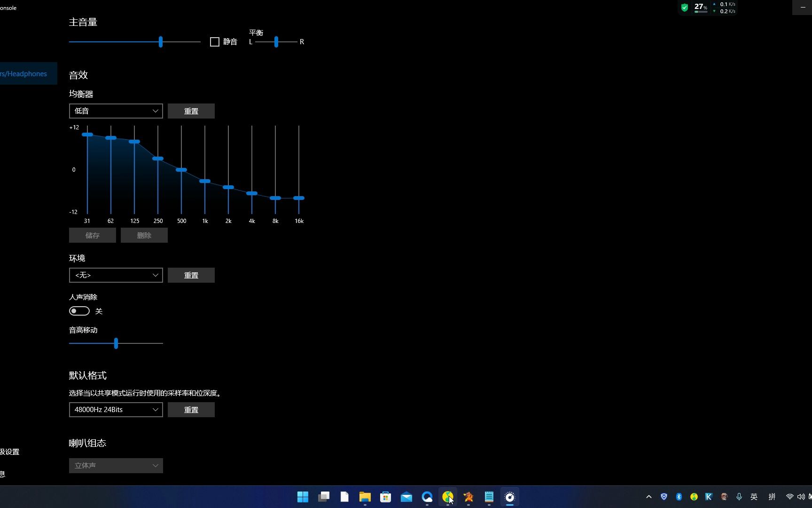Open the 均衡器 preset dropdown showing 低音
Image resolution: width=812 pixels, height=508 pixels.
pos(116,111)
